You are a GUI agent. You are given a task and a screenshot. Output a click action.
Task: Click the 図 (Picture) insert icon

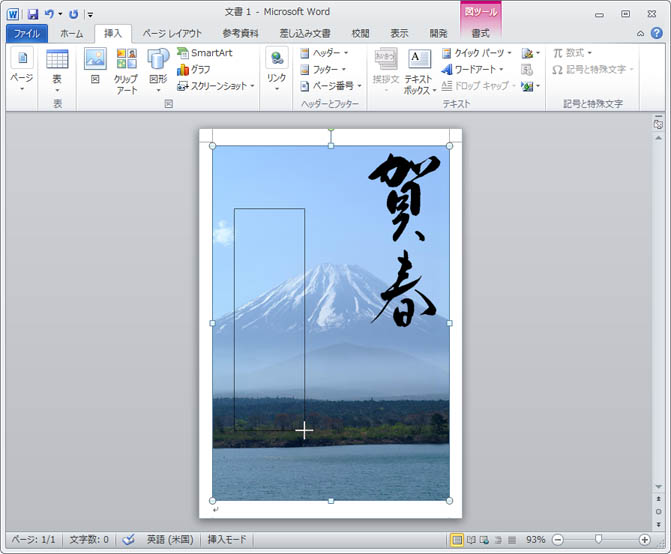[95, 66]
